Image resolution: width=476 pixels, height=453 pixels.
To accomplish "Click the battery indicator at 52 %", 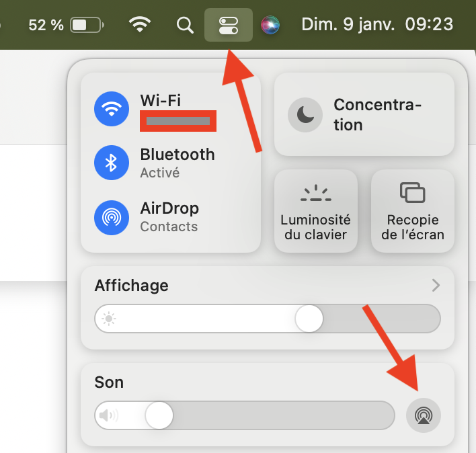I will coord(66,25).
